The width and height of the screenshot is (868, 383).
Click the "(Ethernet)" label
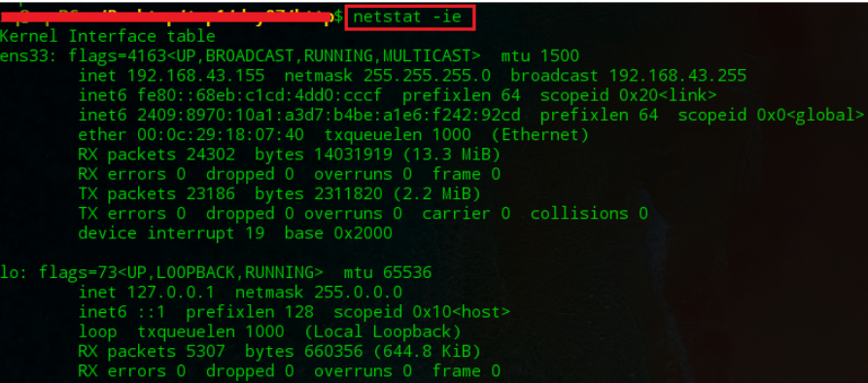539,134
